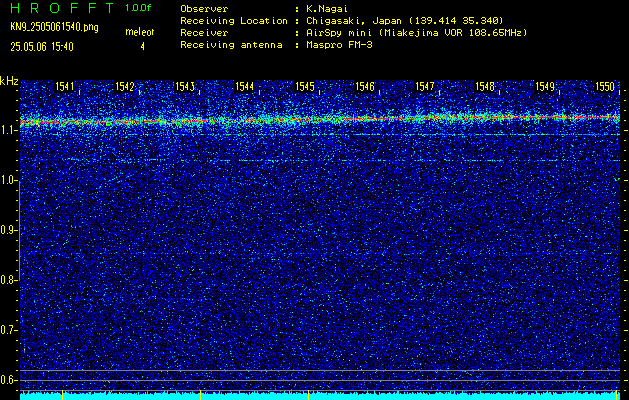Click the Observer field label
Screen dimensions: 629x400
204,8
